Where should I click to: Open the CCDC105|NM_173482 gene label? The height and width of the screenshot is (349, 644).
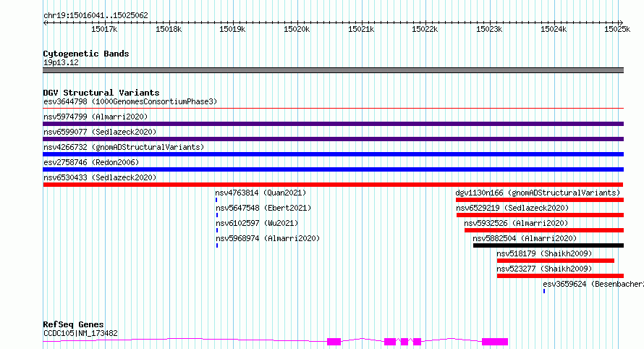[x=80, y=333]
